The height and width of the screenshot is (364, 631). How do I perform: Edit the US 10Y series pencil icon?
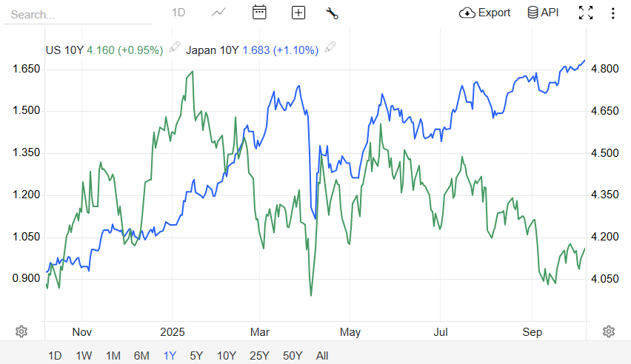click(175, 48)
